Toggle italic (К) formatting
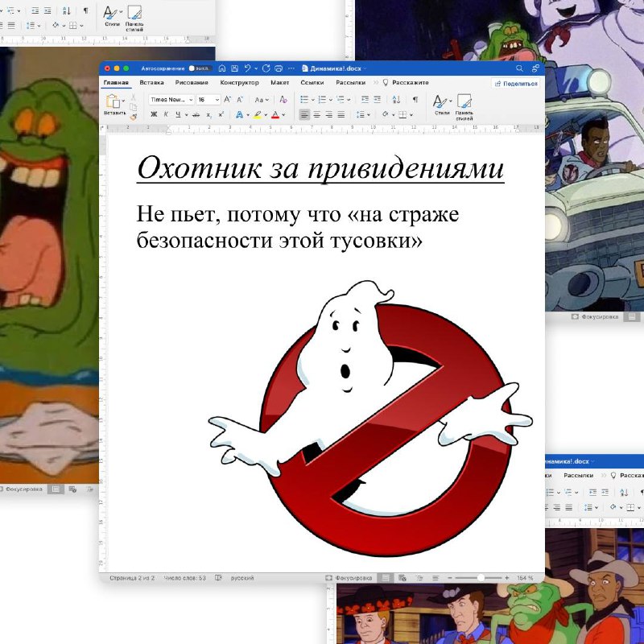The width and height of the screenshot is (644, 644). [x=166, y=114]
